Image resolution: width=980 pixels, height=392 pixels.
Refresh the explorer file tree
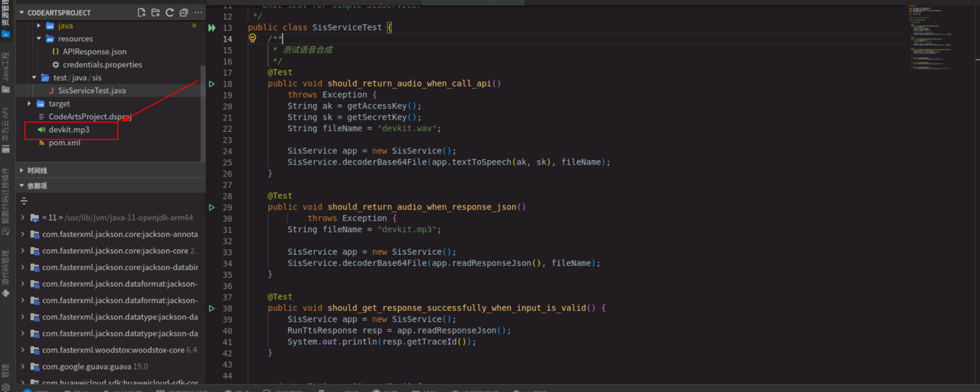point(170,13)
